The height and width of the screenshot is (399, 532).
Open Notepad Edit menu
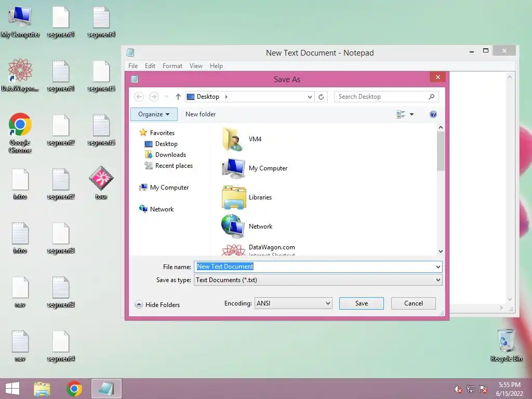(150, 66)
